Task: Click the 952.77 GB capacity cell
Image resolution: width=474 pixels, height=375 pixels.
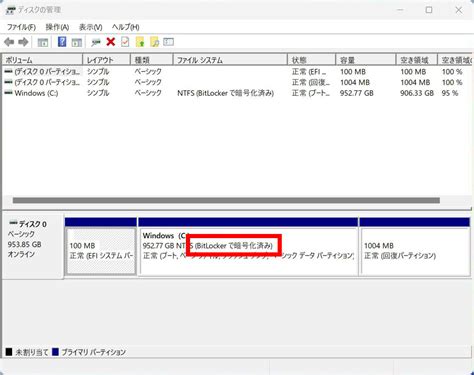Action: (x=357, y=93)
